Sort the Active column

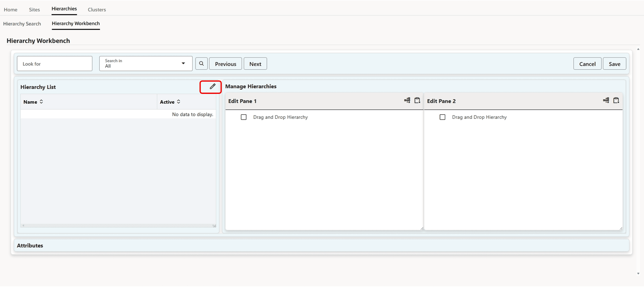178,102
